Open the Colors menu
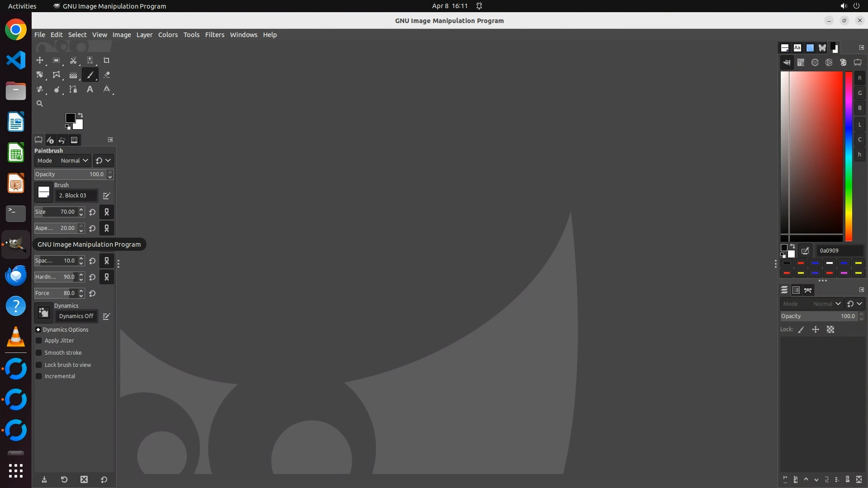This screenshot has height=488, width=868. click(x=168, y=35)
